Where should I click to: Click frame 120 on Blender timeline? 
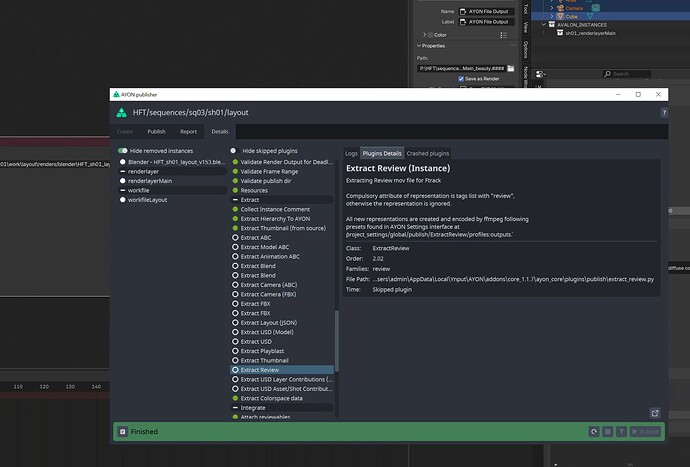(44, 386)
